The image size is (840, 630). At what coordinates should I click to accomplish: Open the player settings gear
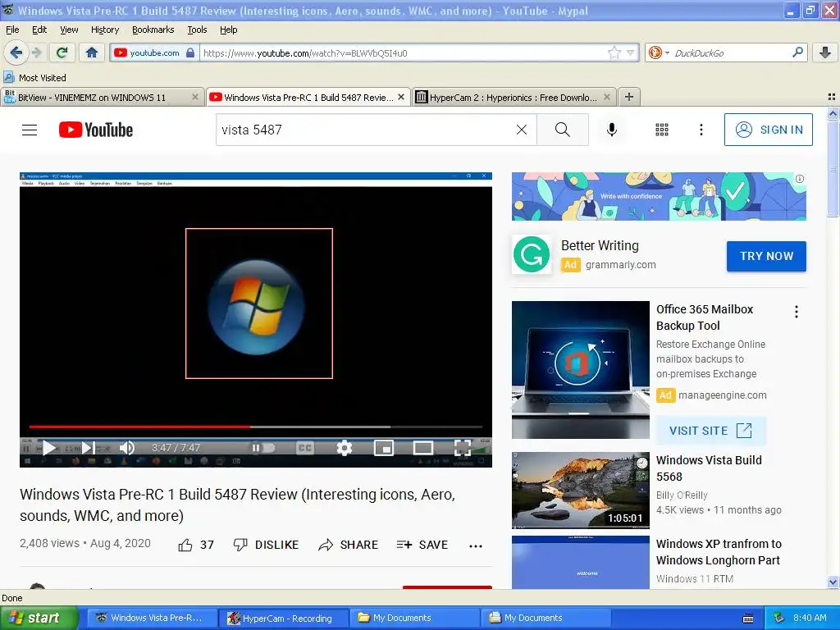(344, 448)
